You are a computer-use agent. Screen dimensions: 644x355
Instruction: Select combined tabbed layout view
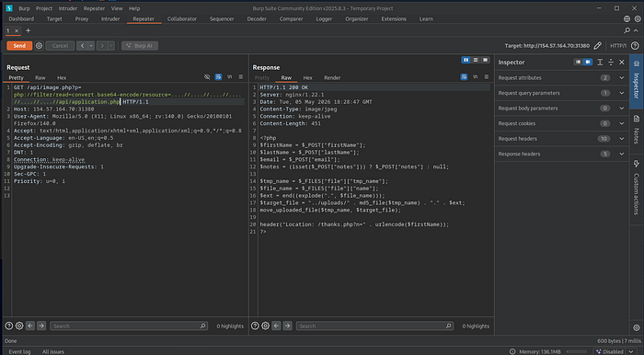coord(485,60)
